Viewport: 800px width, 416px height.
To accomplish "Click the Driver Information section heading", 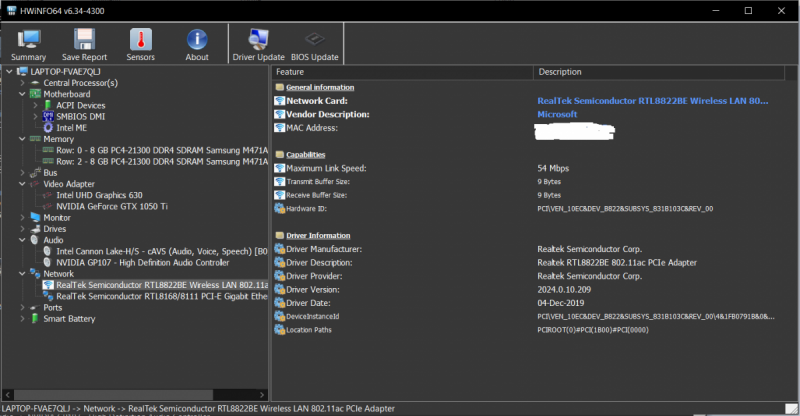I will pos(318,235).
